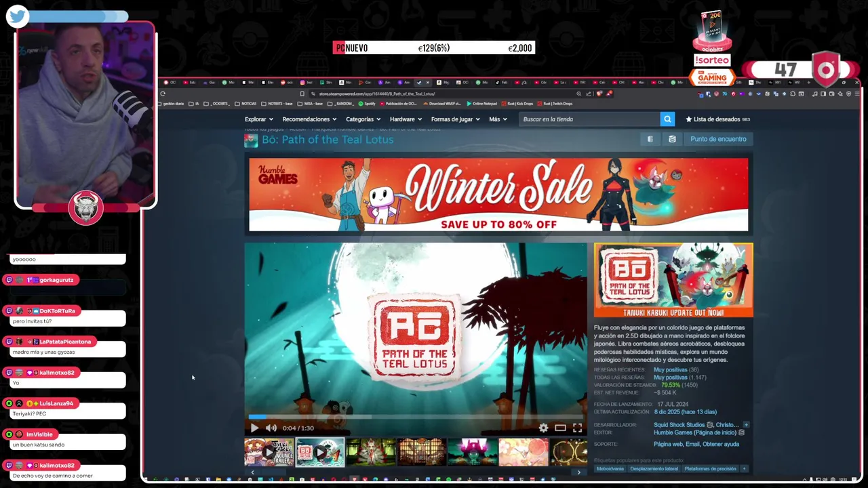Click chat username gorkagurutz
The image size is (868, 488).
pyautogui.click(x=56, y=280)
